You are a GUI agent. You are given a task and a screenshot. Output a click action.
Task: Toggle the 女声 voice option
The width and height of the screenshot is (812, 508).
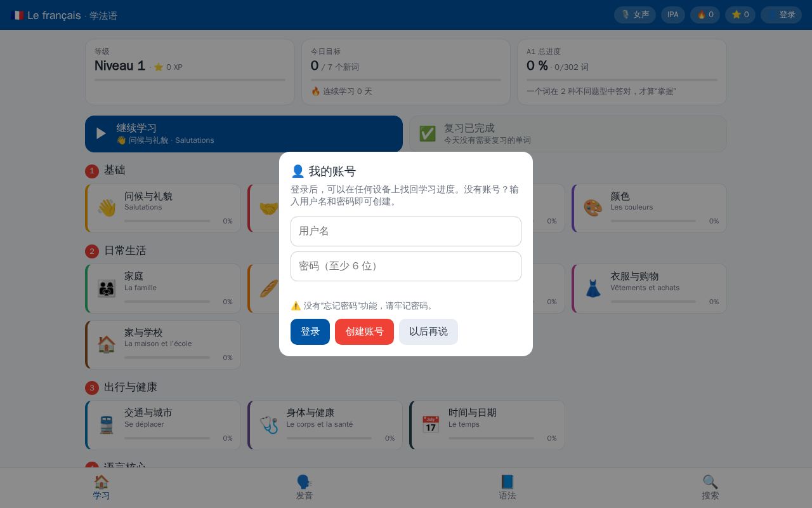(635, 15)
